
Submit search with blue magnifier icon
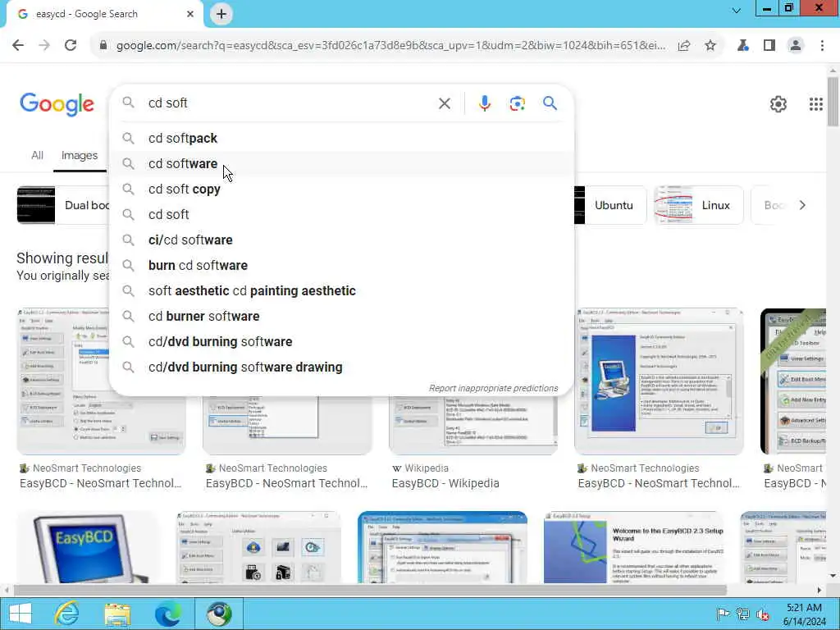(x=550, y=103)
